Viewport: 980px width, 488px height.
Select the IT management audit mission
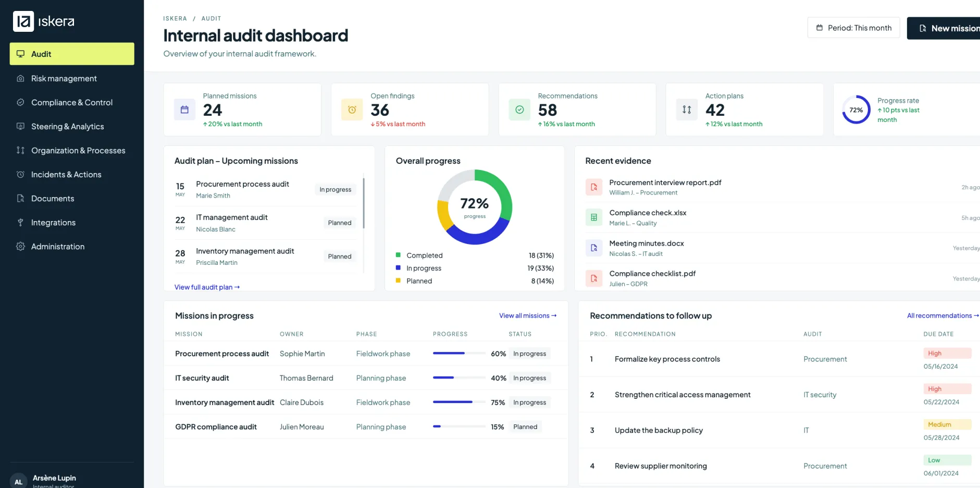coord(266,223)
